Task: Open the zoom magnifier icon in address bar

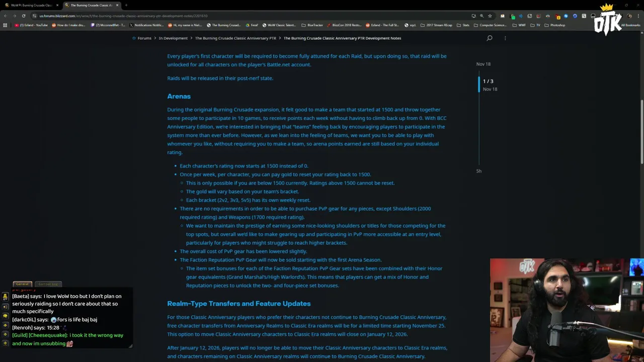Action: [481, 16]
